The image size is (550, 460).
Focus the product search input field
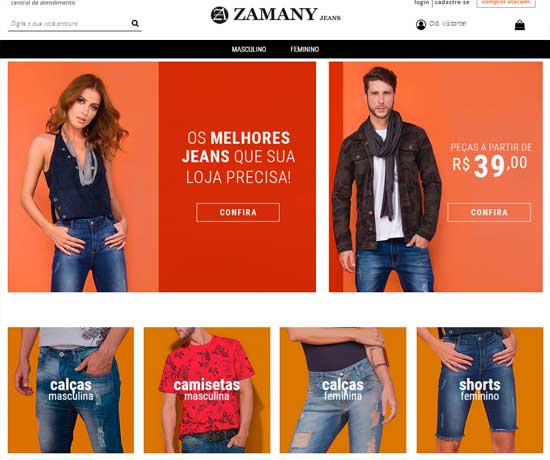[69, 24]
